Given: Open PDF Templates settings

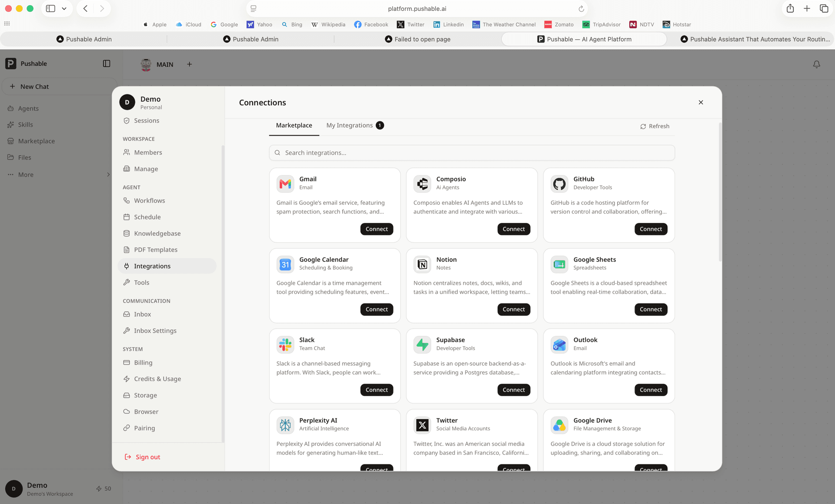Looking at the screenshot, I should click(167, 250).
